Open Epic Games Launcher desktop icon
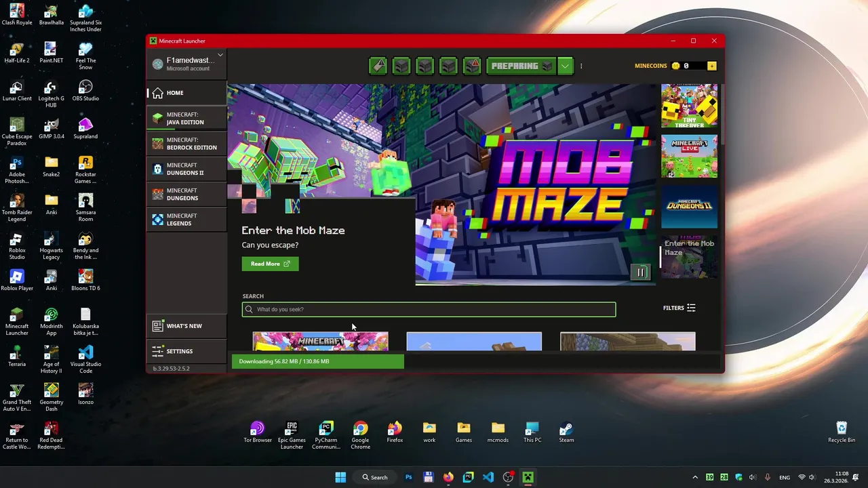 coord(292,435)
